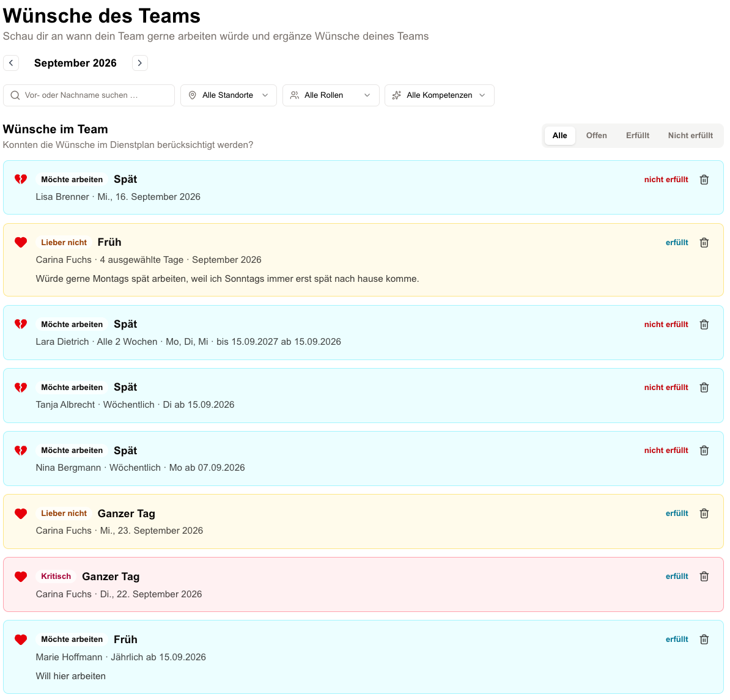Delete Lara Dietrich's wish via trash icon
730x700 pixels.
pyautogui.click(x=704, y=325)
